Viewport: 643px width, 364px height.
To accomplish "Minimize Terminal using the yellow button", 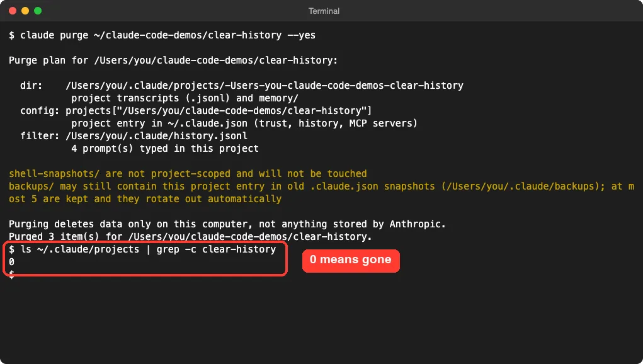I will 25,11.
